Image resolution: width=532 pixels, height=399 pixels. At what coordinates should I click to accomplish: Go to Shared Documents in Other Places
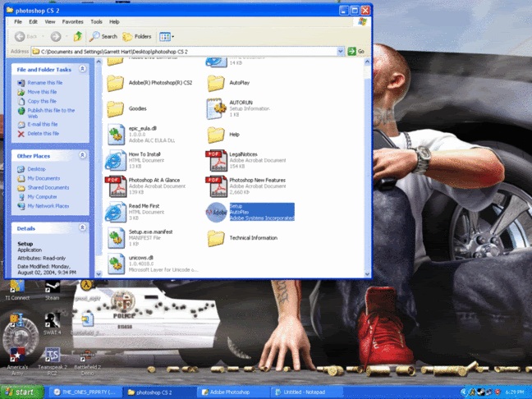(x=48, y=188)
